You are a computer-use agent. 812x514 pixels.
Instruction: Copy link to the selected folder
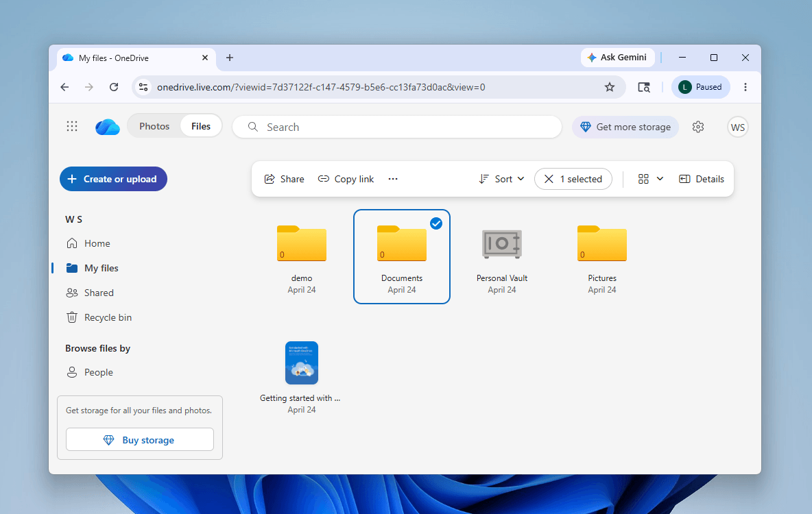coord(346,179)
